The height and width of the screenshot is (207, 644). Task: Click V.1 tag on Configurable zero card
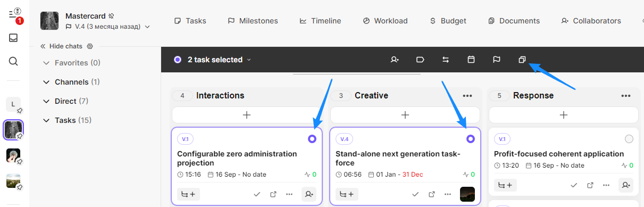point(185,139)
